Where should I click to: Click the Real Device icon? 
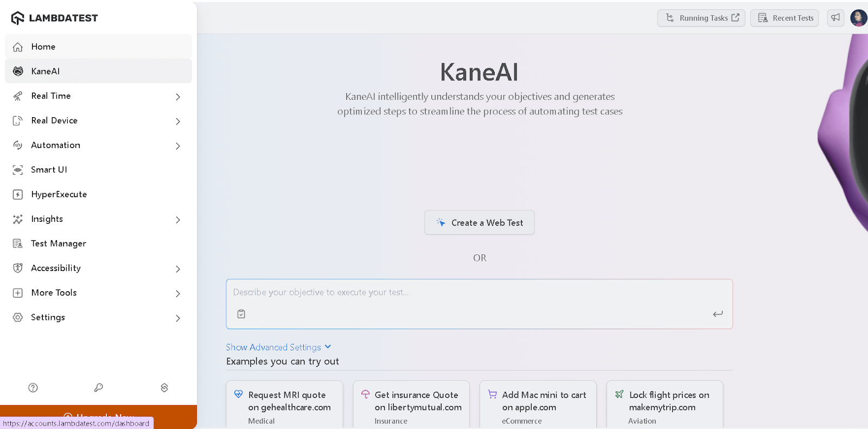18,120
